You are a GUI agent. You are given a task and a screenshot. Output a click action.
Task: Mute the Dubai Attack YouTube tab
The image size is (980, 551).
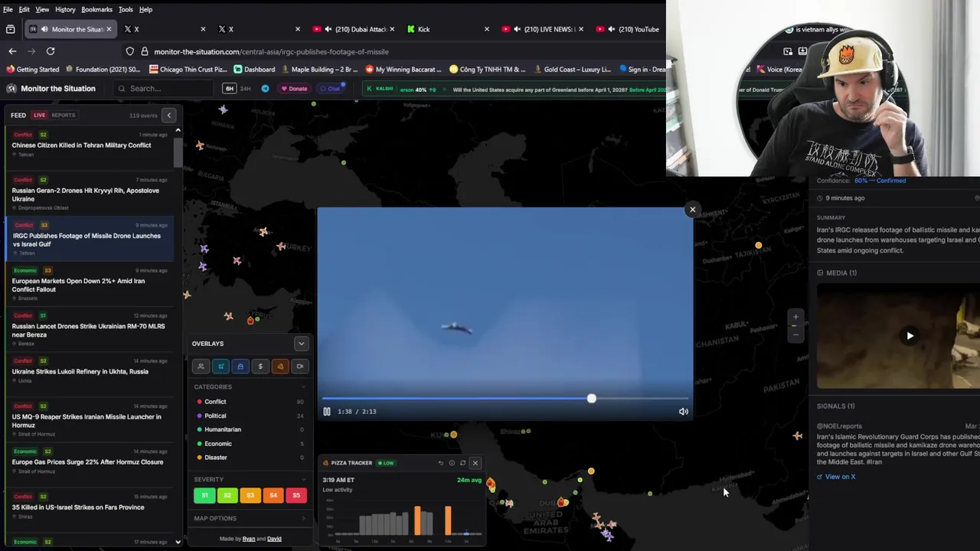pyautogui.click(x=328, y=29)
